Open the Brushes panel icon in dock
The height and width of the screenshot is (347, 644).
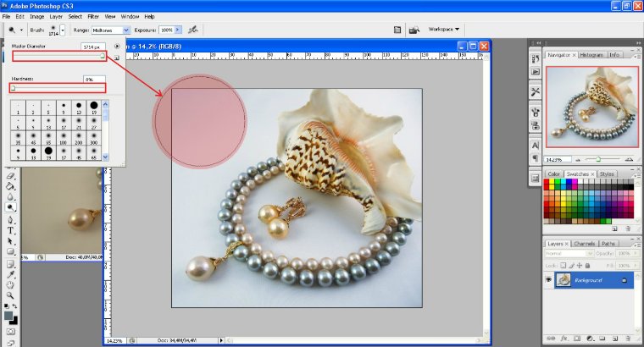[536, 112]
